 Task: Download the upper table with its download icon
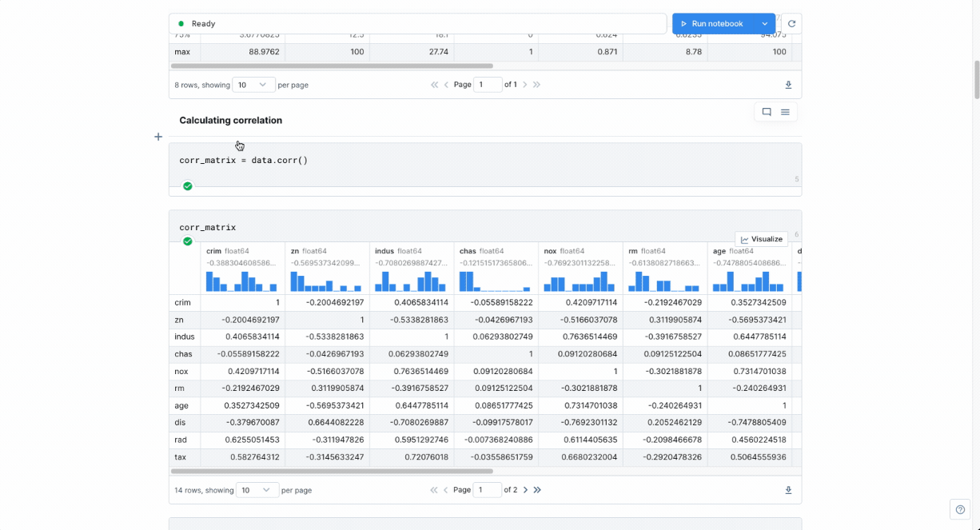click(788, 85)
